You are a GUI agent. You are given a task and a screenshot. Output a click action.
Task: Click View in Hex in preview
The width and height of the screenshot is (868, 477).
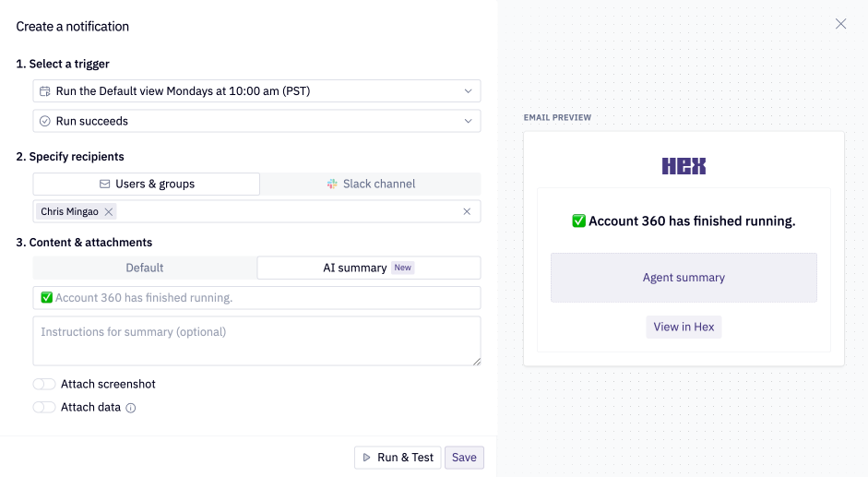coord(684,327)
